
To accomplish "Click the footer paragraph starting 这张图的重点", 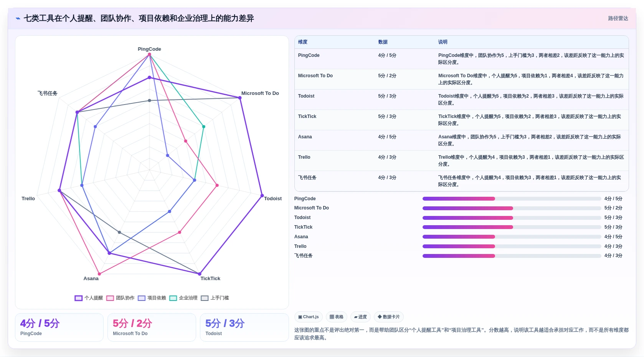I will [461, 334].
